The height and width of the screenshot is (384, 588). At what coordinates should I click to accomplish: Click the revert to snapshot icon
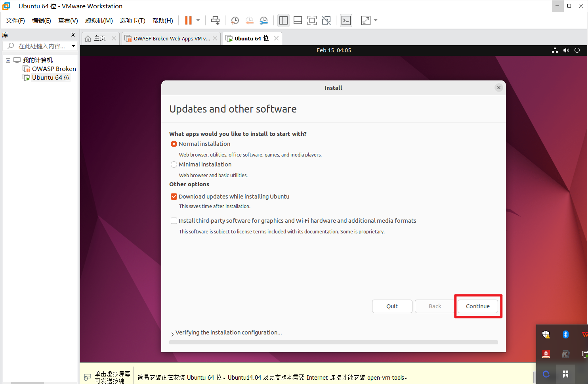[249, 20]
